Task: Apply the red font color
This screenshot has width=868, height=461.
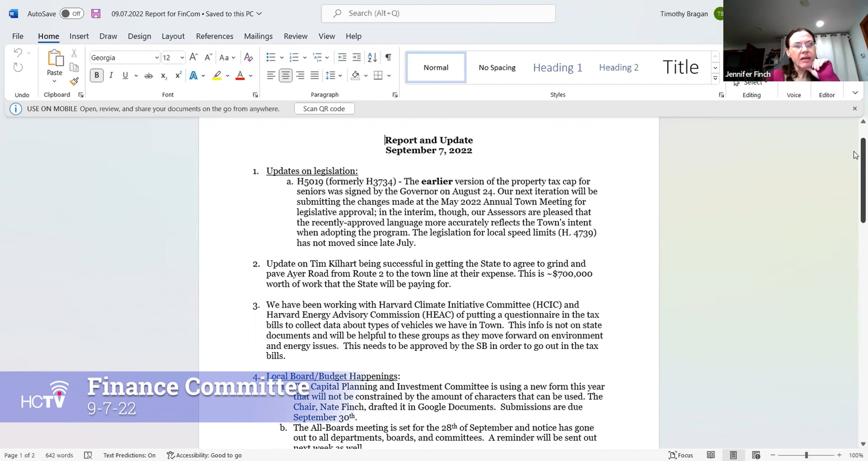Action: 240,76
